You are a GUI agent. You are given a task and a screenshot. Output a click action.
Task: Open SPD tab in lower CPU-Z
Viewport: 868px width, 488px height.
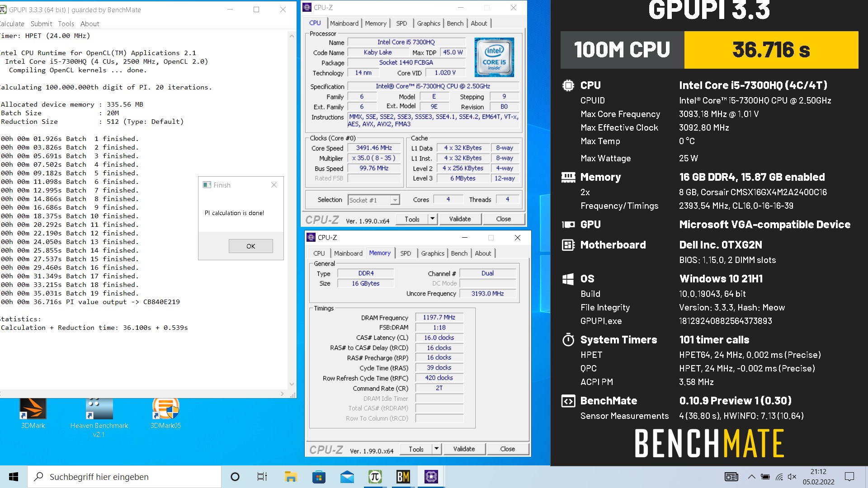(x=406, y=253)
